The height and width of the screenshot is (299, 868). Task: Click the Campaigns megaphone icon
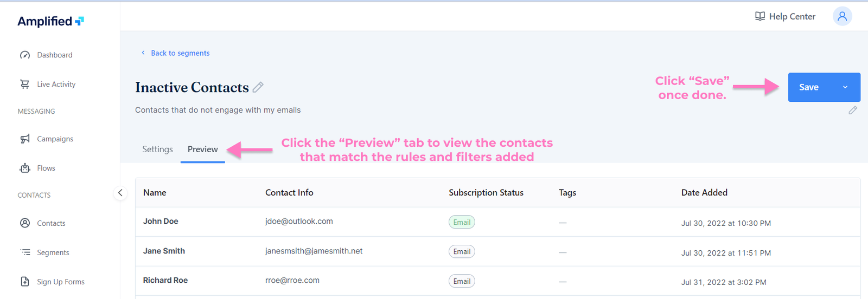pos(25,139)
